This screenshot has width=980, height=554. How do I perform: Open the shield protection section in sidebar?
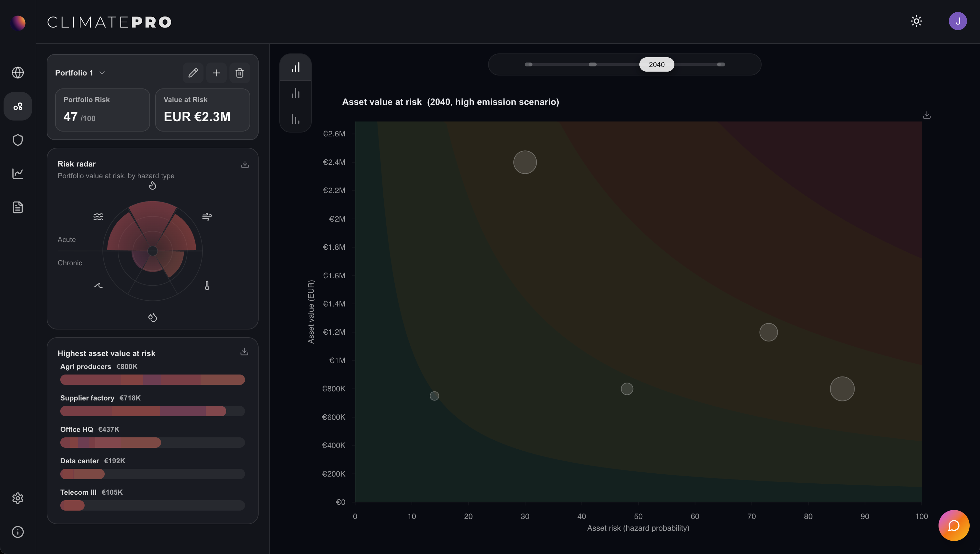click(17, 140)
